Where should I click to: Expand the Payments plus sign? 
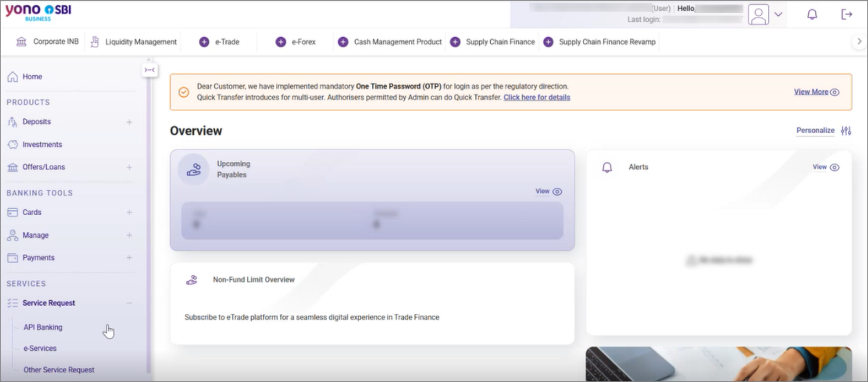coord(129,257)
